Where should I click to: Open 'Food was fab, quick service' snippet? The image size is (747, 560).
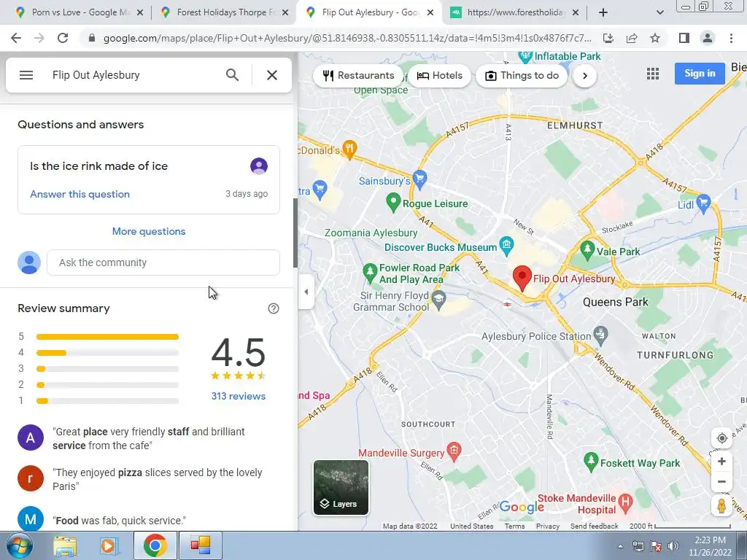[119, 521]
